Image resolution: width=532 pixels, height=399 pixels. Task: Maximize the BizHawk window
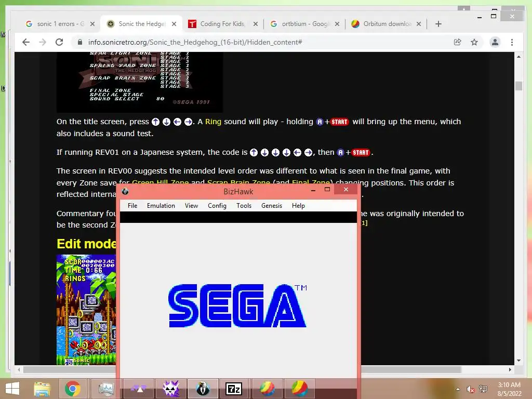327,189
